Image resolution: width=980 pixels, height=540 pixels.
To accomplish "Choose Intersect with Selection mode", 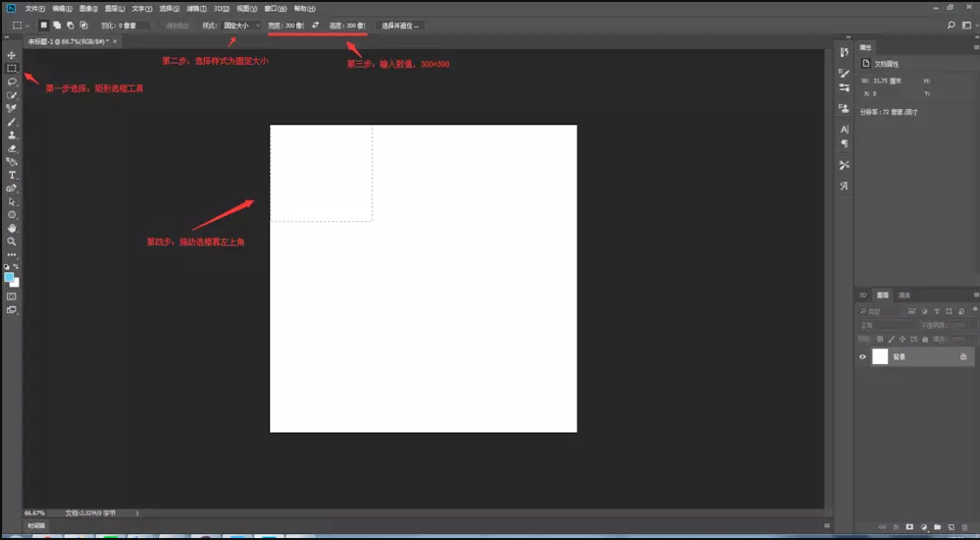I will (83, 26).
